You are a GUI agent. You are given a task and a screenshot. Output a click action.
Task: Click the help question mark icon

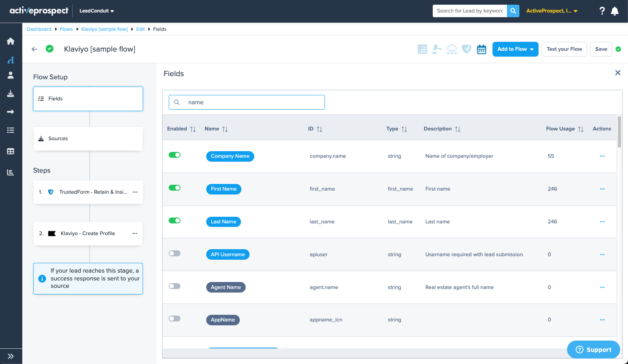click(602, 11)
